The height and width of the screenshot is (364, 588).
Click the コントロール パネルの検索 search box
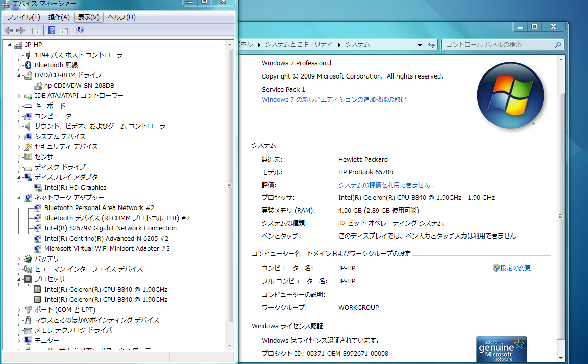(502, 45)
